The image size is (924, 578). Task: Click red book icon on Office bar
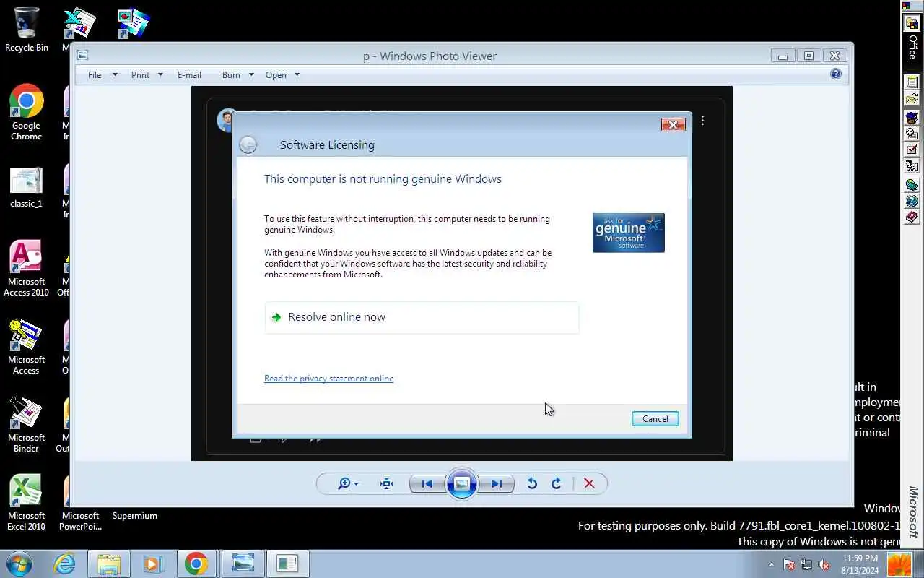coord(912,217)
